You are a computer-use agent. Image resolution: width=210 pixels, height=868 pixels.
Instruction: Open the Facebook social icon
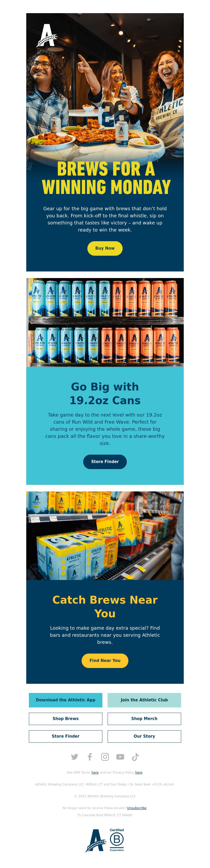[90, 757]
